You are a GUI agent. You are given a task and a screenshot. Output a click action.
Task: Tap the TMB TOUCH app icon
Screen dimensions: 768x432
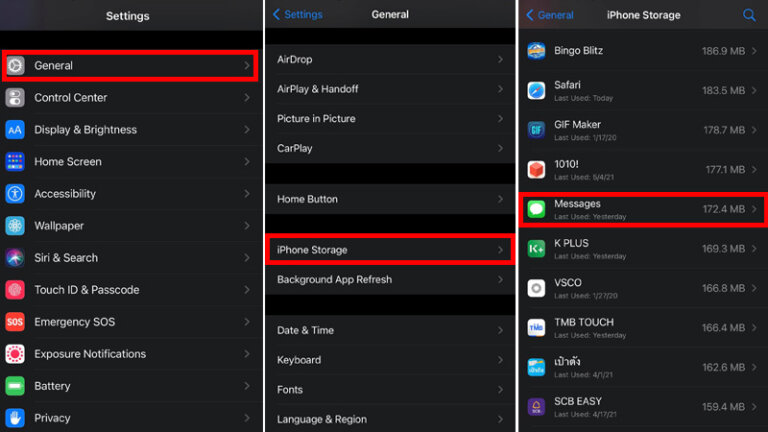point(536,328)
